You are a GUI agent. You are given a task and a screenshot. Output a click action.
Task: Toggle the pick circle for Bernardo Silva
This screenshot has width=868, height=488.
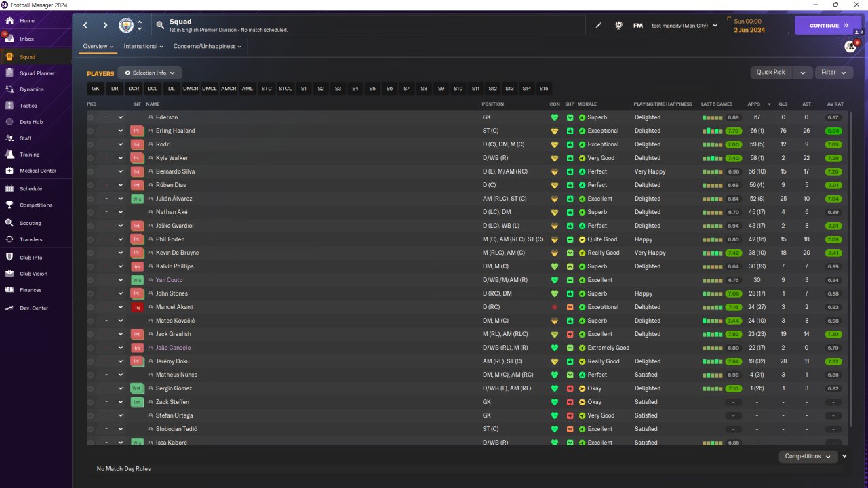click(x=91, y=171)
